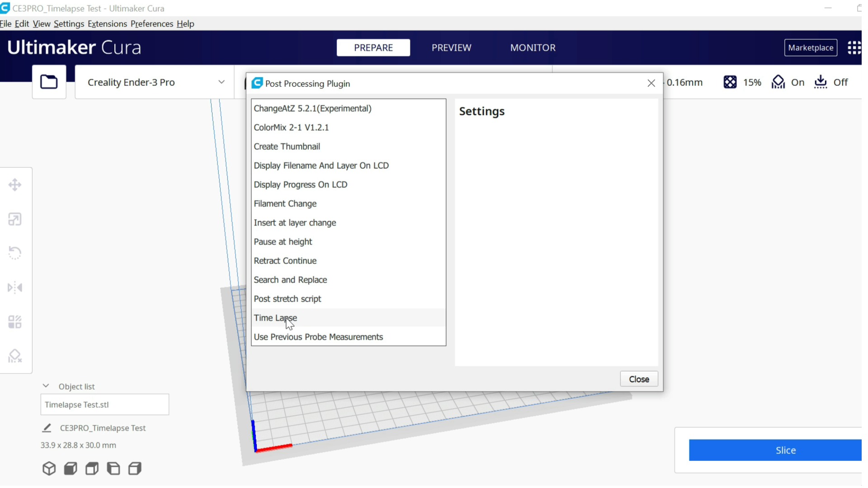This screenshot has width=868, height=488.
Task: Click the pencil icon to rename job
Action: click(47, 428)
